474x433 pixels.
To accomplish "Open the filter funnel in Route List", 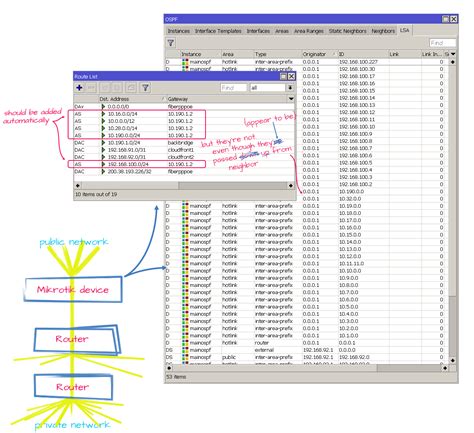I will click(x=145, y=88).
